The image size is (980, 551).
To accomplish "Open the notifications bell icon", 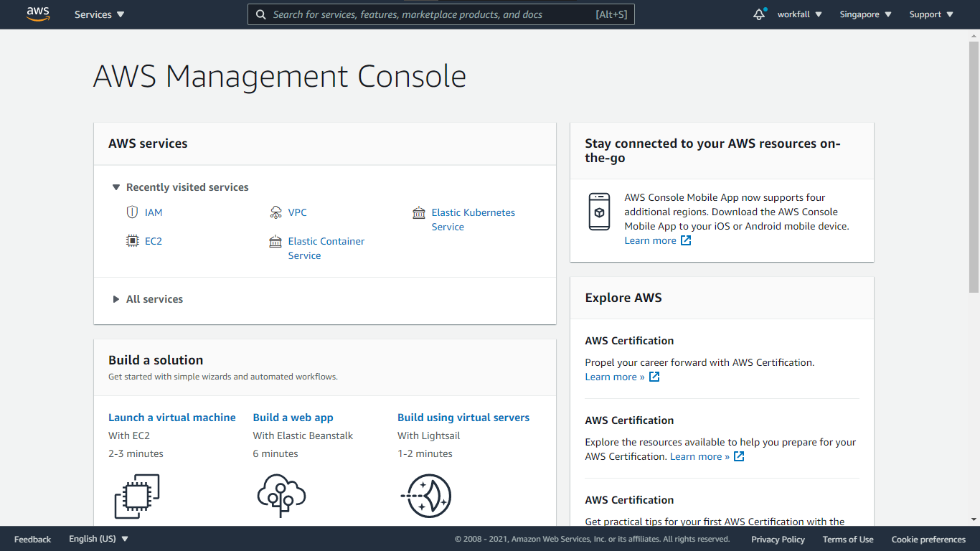I will (x=759, y=14).
